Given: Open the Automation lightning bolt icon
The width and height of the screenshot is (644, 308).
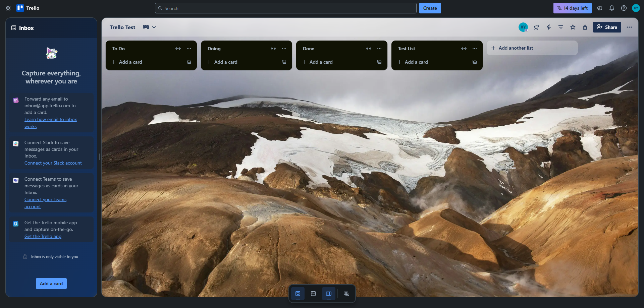Looking at the screenshot, I should tap(549, 27).
